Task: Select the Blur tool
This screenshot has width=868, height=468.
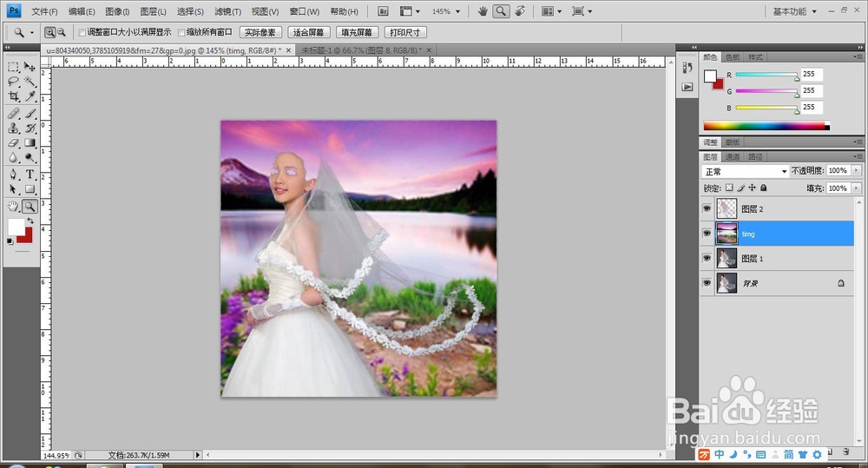Action: click(13, 158)
